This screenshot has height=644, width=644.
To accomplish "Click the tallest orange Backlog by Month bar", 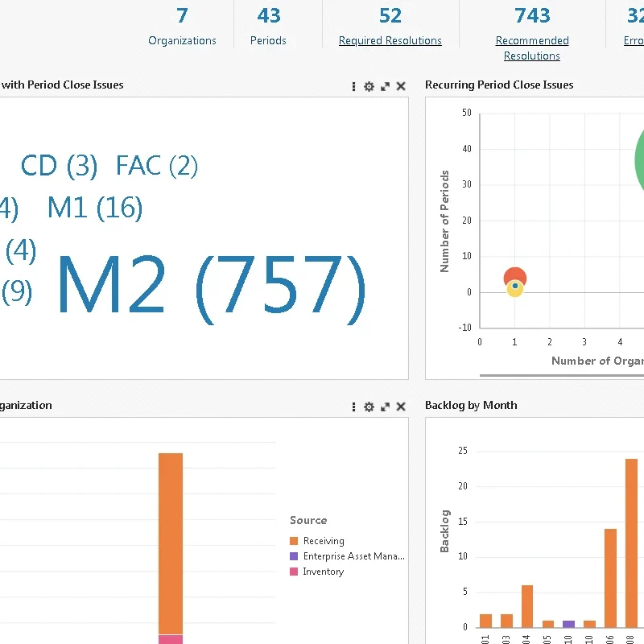I will [631, 543].
